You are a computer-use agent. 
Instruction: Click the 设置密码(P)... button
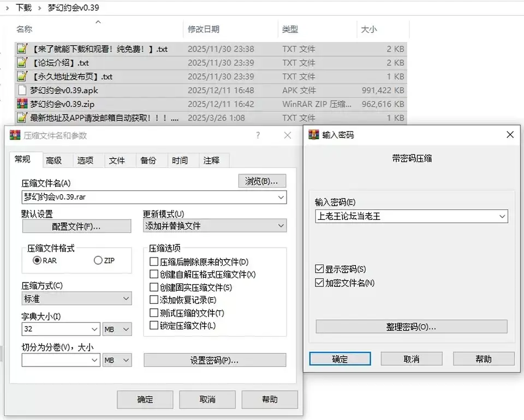[215, 360]
